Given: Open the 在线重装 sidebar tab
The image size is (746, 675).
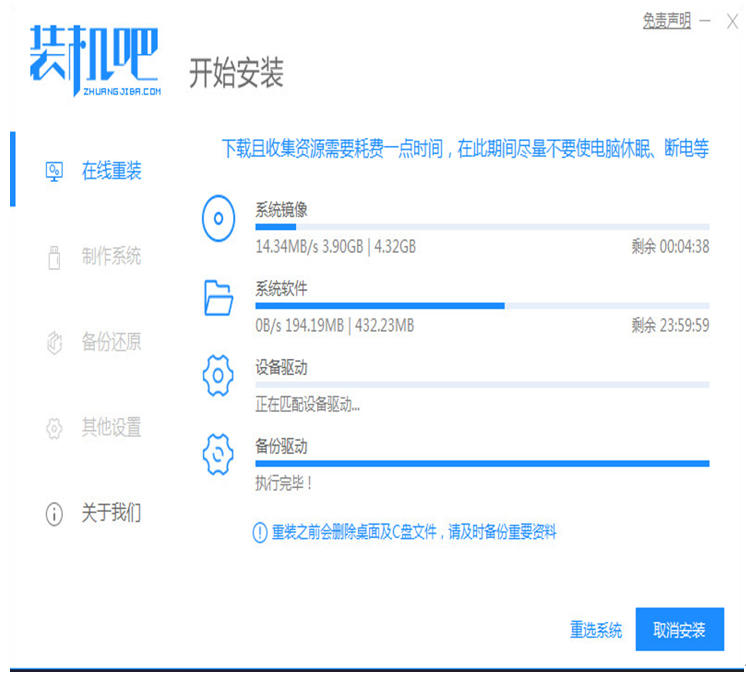Looking at the screenshot, I should tap(111, 171).
